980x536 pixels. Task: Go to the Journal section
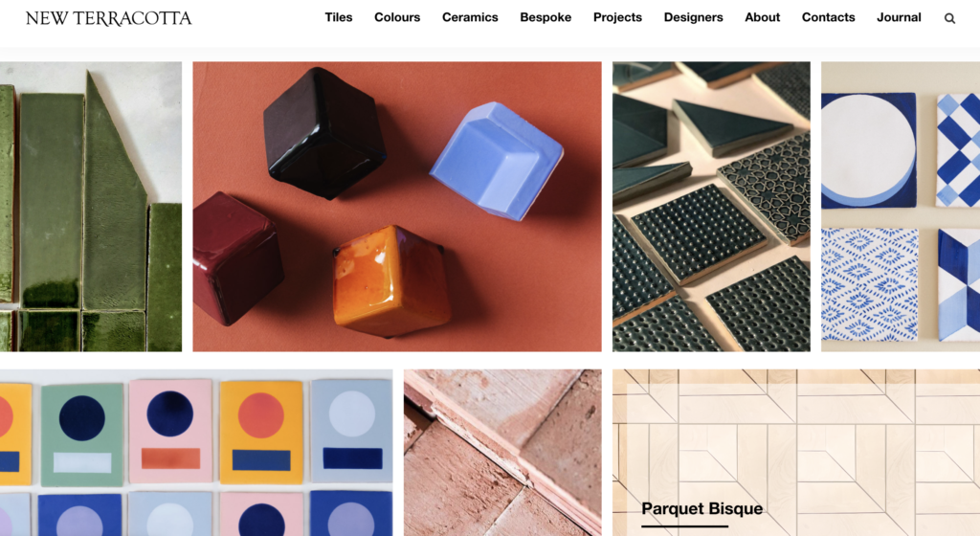coord(899,17)
